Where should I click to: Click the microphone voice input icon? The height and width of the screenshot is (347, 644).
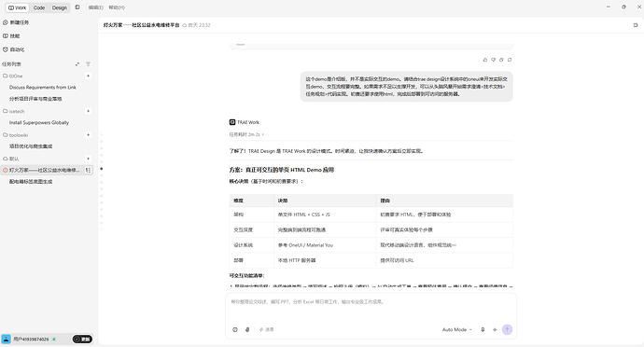pos(483,329)
